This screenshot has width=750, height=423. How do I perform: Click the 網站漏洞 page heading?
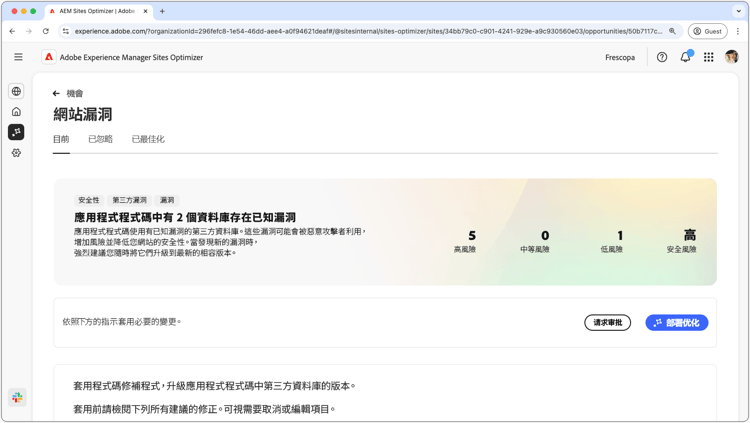point(83,114)
